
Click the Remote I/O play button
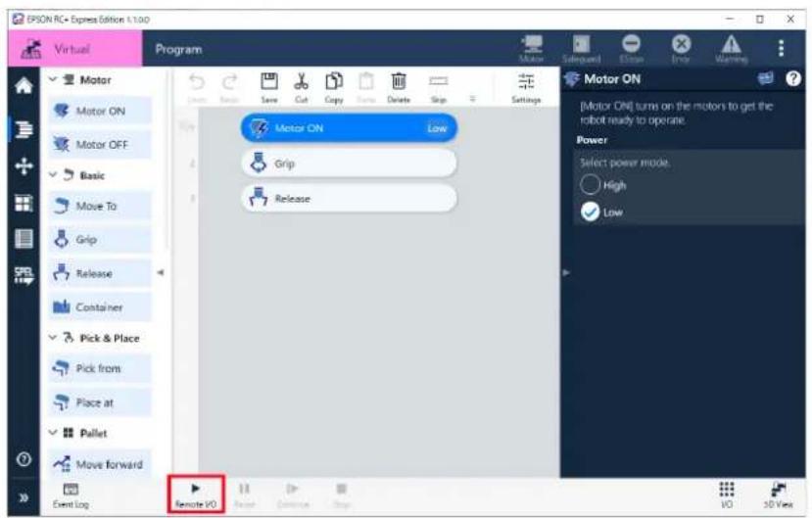tap(196, 494)
